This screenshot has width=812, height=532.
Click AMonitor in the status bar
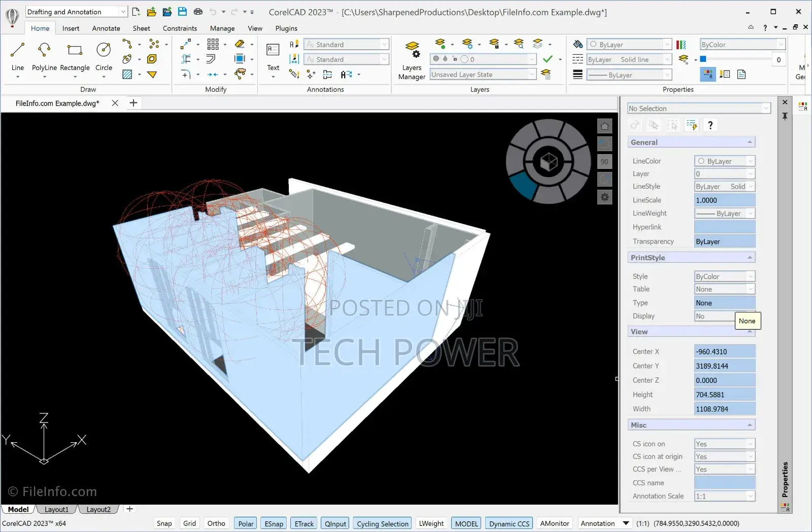(x=555, y=523)
